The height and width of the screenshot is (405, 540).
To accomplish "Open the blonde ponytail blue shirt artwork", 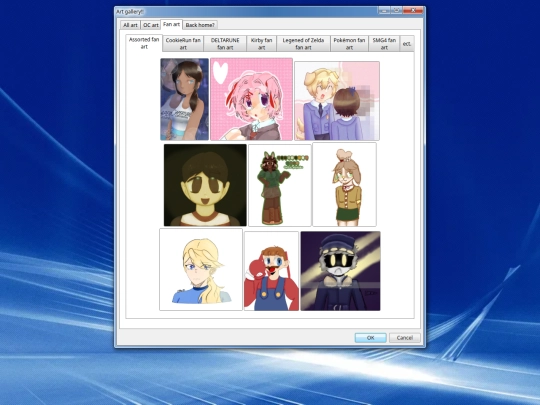I will click(x=201, y=269).
